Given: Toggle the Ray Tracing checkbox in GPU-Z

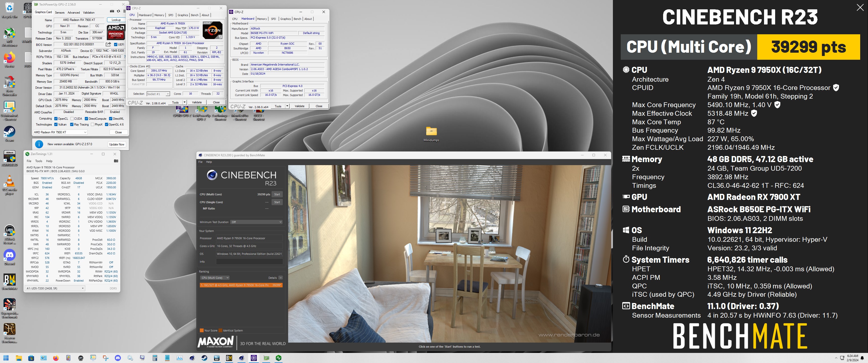Looking at the screenshot, I should click(72, 125).
